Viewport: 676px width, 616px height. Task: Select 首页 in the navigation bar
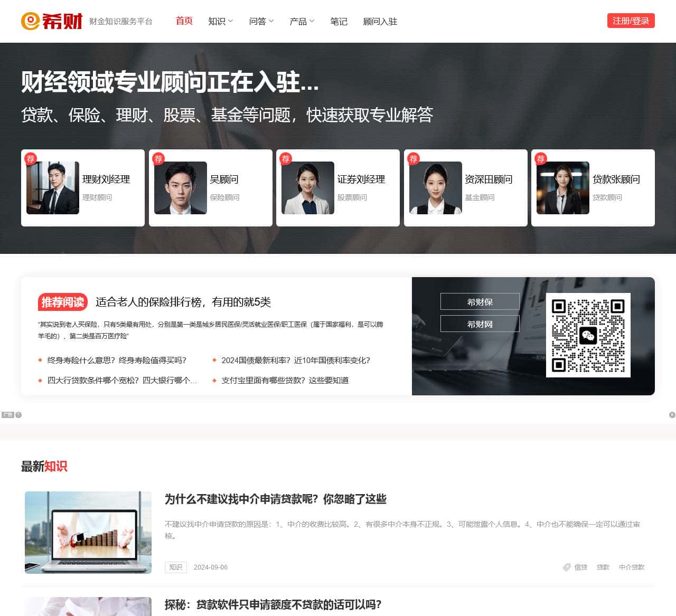click(183, 22)
